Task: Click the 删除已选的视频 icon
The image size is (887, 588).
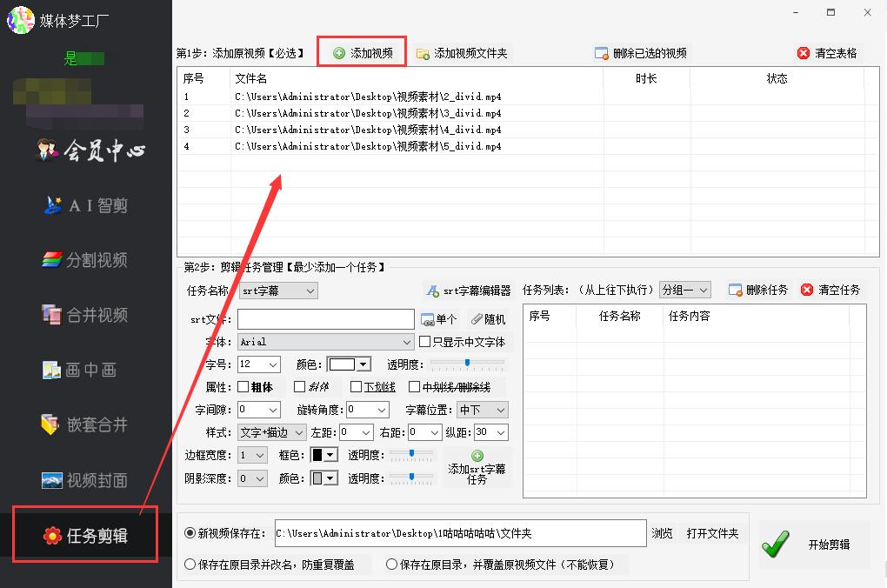Action: pyautogui.click(x=600, y=52)
